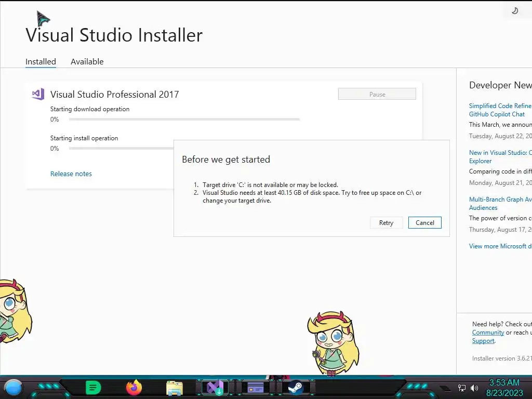Click the Target drive not available message
532x399 pixels.
(270, 185)
